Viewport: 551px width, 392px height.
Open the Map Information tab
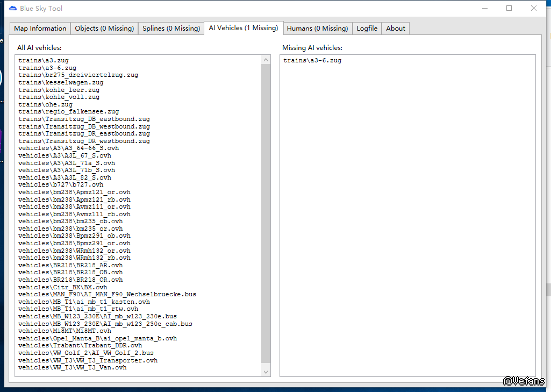[x=40, y=28]
